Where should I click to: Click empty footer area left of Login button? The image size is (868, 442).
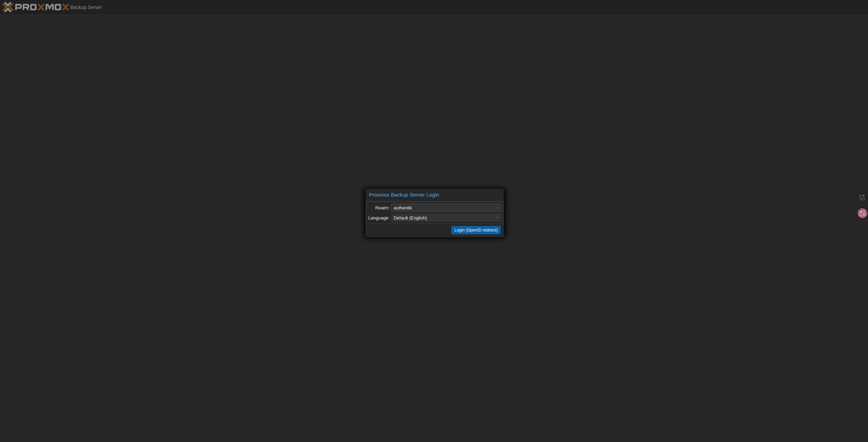coord(408,230)
